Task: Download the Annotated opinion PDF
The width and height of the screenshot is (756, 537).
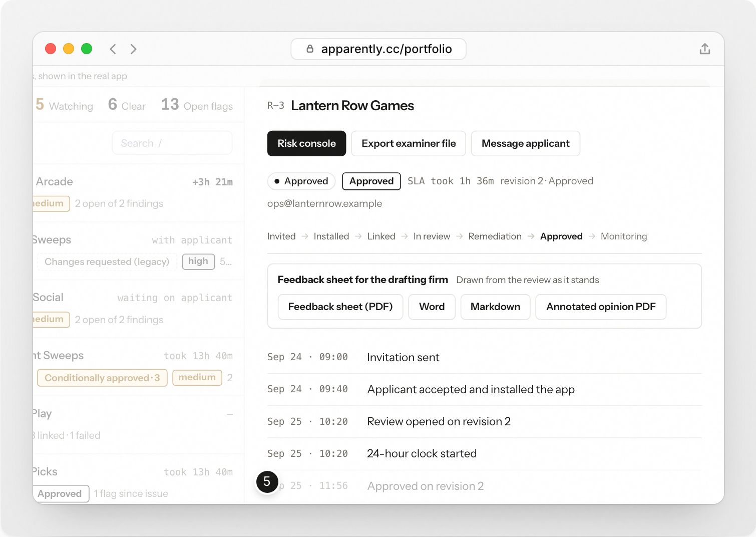Action: 601,307
